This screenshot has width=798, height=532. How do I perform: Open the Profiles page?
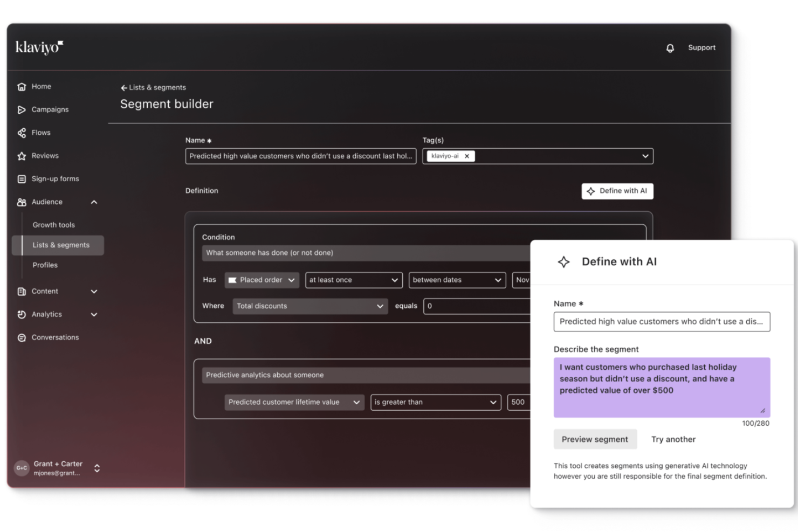pyautogui.click(x=45, y=265)
